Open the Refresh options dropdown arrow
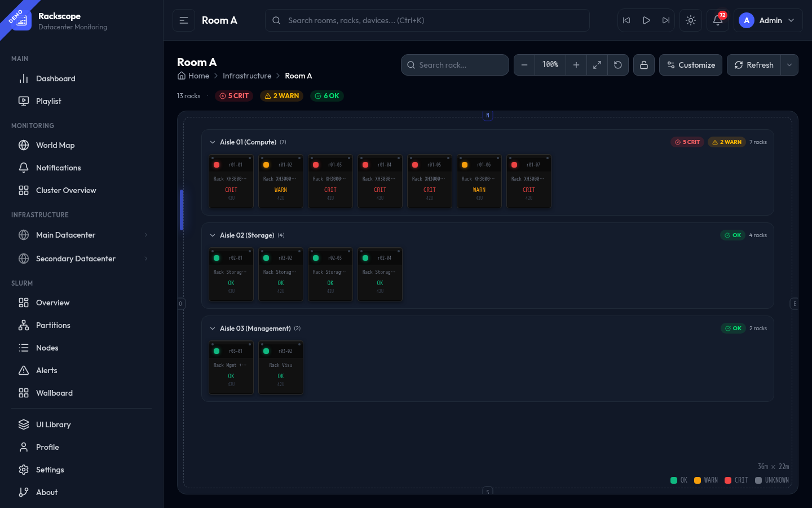The height and width of the screenshot is (508, 812). coord(789,65)
